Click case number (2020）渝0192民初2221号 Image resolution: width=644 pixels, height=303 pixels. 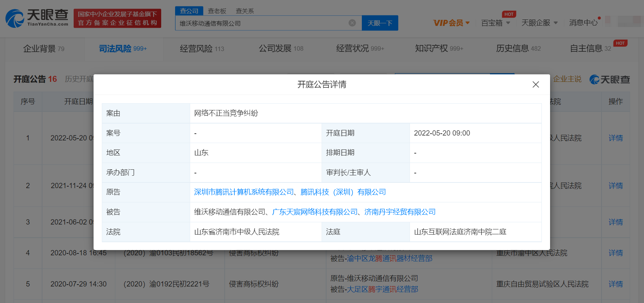coord(166,284)
